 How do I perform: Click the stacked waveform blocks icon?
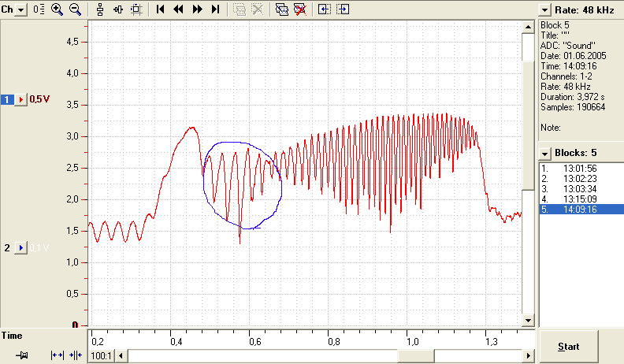click(x=282, y=9)
